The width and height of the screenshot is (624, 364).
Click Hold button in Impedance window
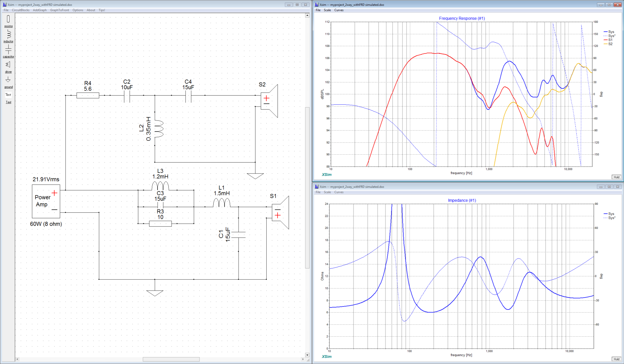point(616,359)
